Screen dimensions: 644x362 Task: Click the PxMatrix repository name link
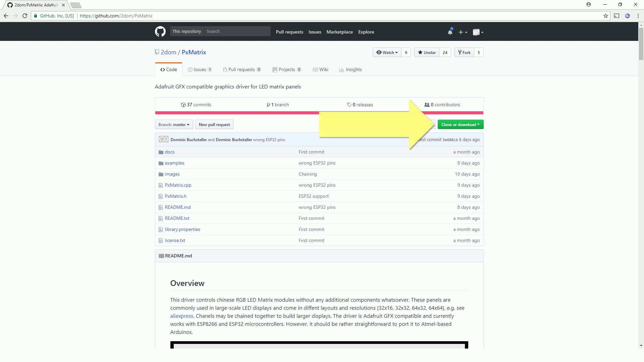tap(194, 52)
